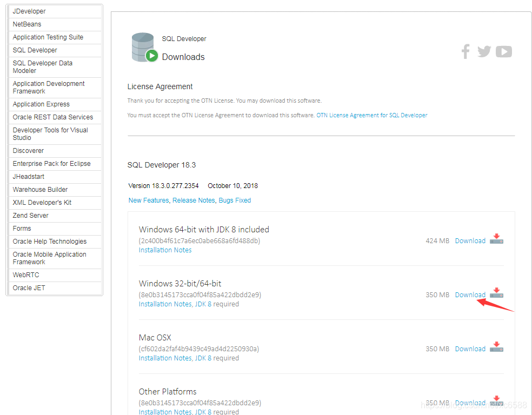Open the YouTube icon
This screenshot has height=415, width=532.
[504, 51]
